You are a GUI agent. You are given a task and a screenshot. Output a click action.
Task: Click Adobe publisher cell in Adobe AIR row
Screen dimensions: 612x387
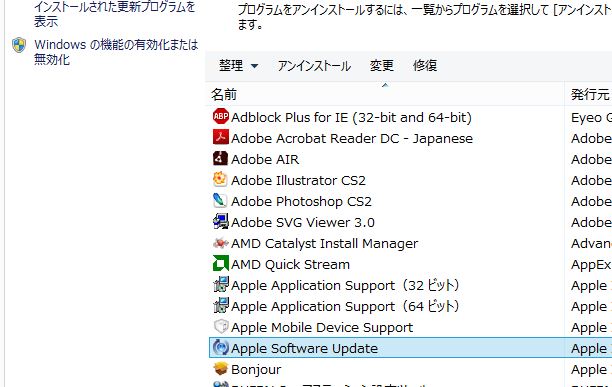click(x=591, y=159)
